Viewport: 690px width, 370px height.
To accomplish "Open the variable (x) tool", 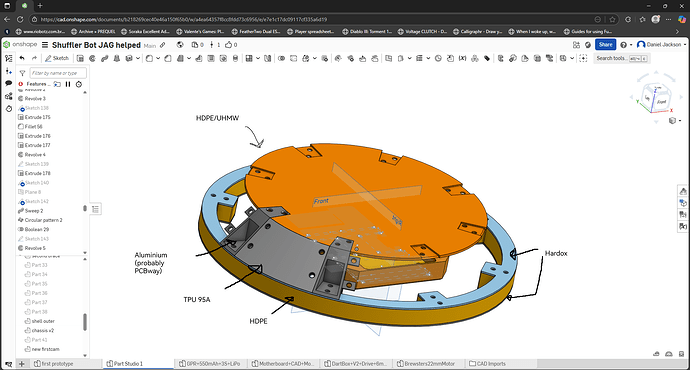I will pyautogui.click(x=462, y=58).
